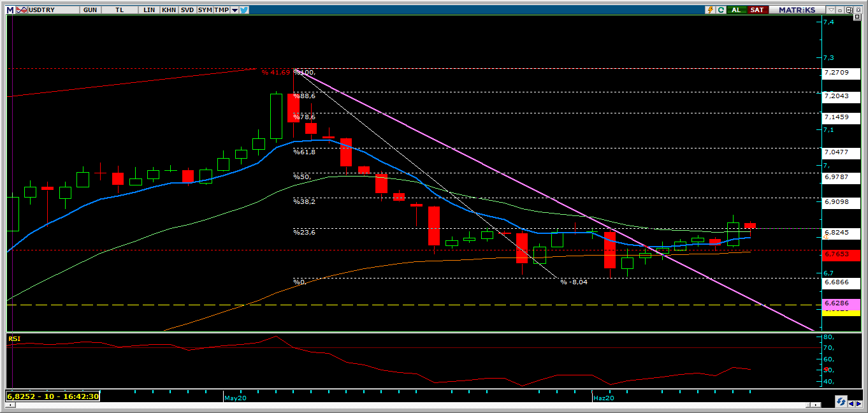Click the horizontal scrollbar right arrow
Screen dimensions: 868x413
pos(816,405)
